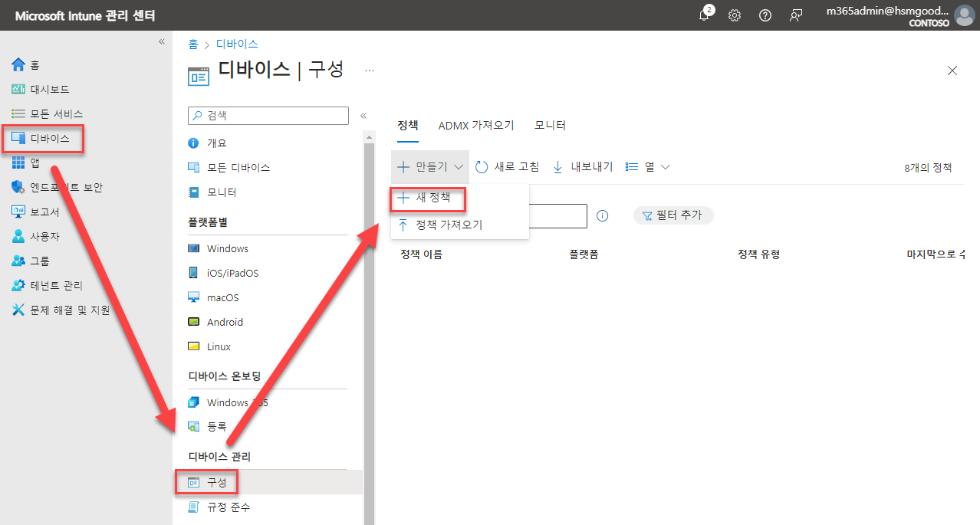Select the 보고서 reports icon
Viewport: 980px width, 525px height.
tap(16, 212)
